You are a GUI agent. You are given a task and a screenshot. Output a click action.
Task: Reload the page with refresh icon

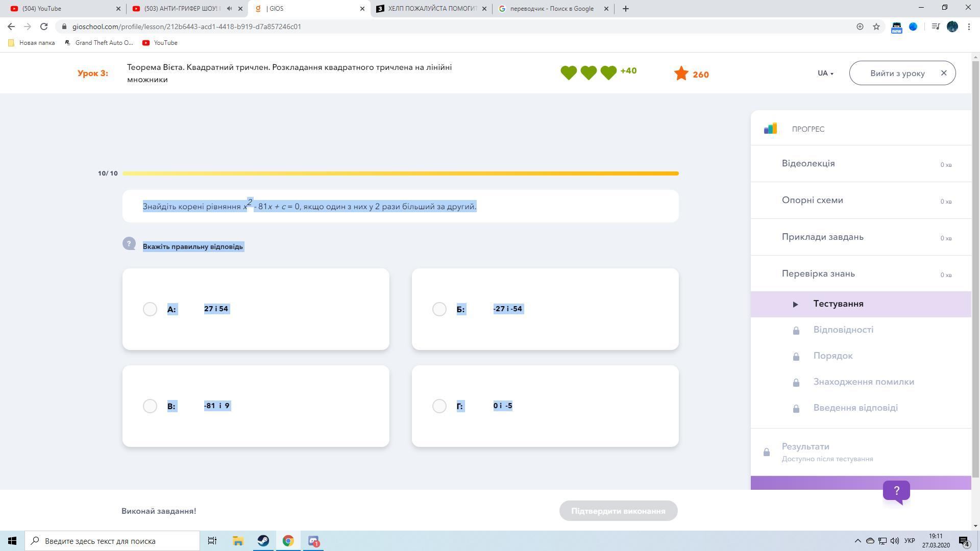[x=44, y=27]
